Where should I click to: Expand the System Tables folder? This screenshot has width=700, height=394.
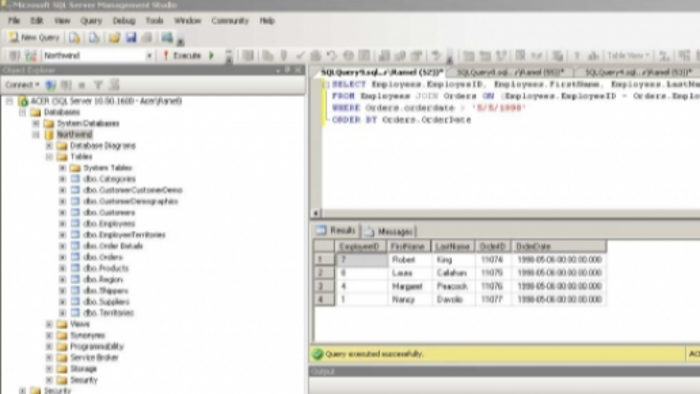click(x=62, y=168)
